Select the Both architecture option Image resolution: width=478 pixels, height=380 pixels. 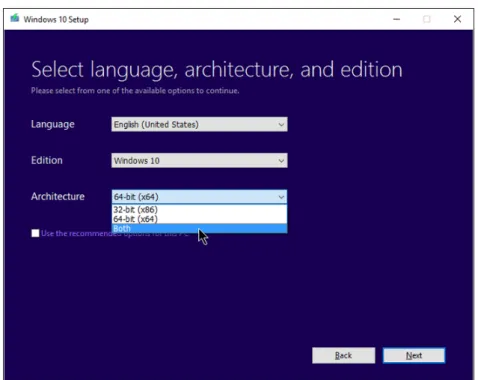[199, 229]
